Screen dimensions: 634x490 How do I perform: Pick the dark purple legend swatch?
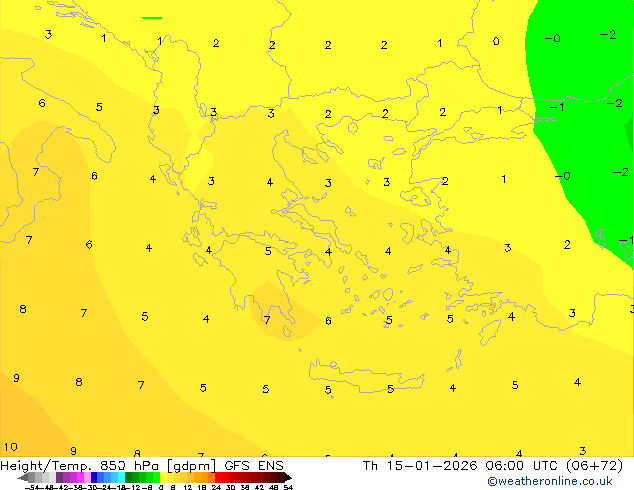(x=59, y=477)
